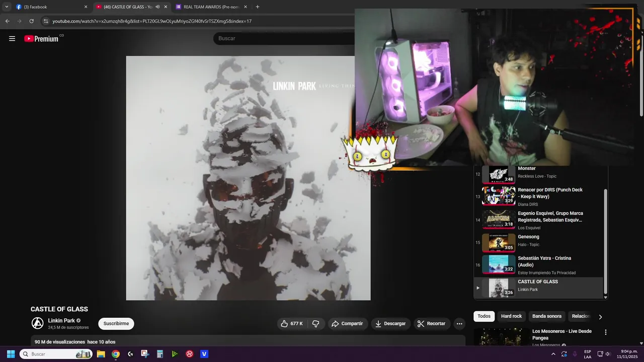This screenshot has height=362, width=644.
Task: Open Chrome tab search dropdown
Action: (7, 7)
